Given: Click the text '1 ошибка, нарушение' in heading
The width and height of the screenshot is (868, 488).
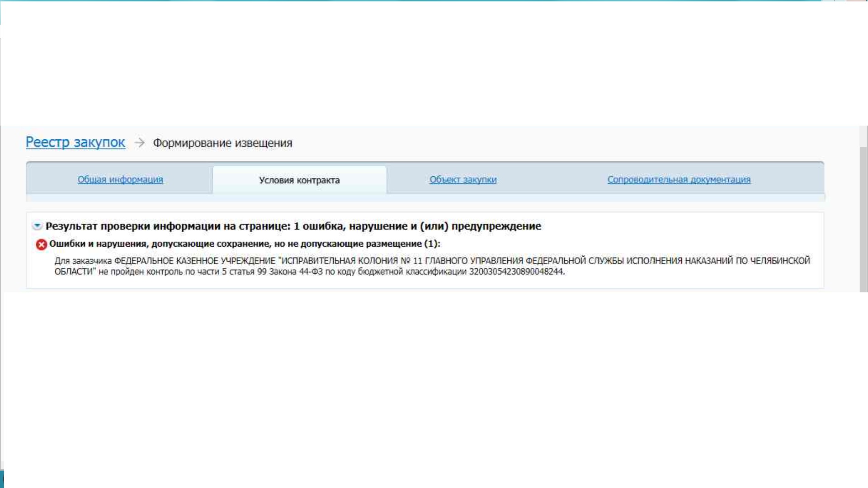Looking at the screenshot, I should (x=350, y=226).
